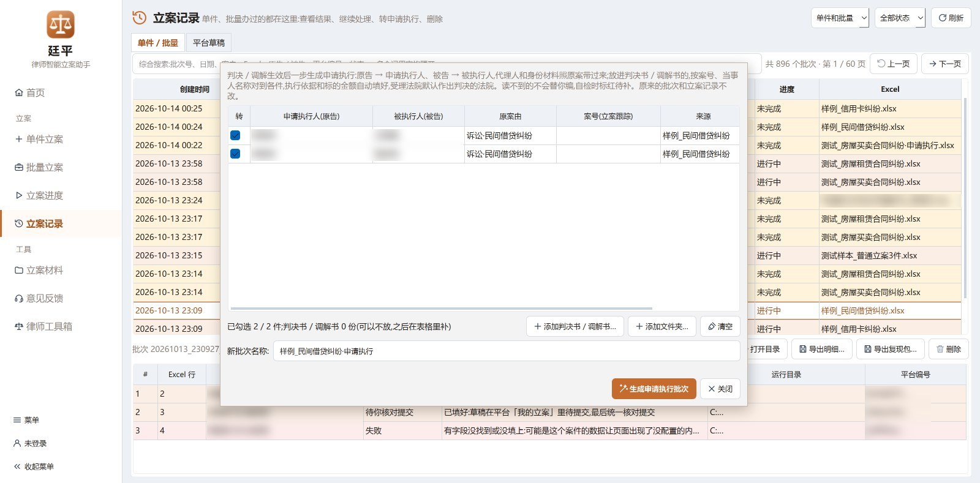Click 测试样本_普通立案3件.xlsx Excel cell
The width and height of the screenshot is (980, 483).
[x=890, y=255]
